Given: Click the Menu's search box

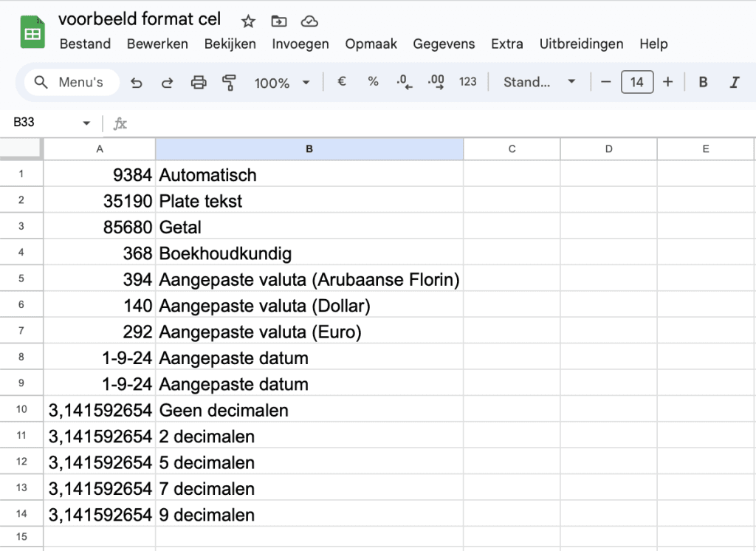Looking at the screenshot, I should [72, 82].
